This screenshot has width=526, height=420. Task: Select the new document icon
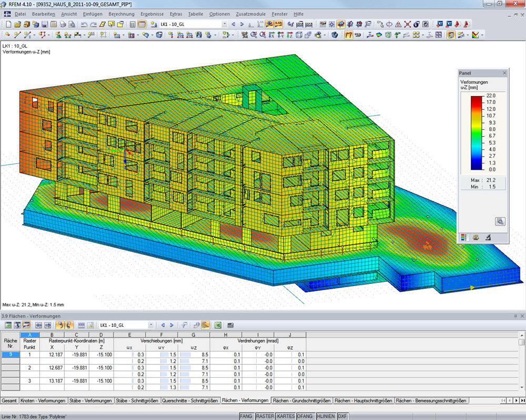tap(8, 24)
